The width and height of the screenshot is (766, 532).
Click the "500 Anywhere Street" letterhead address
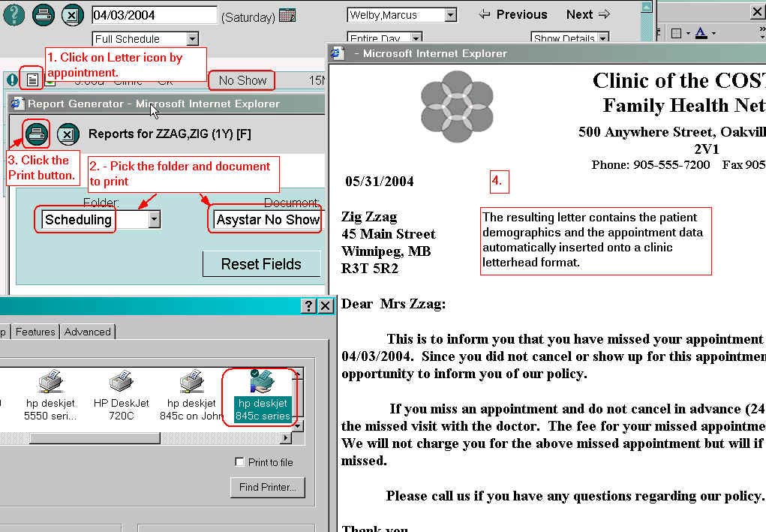(645, 132)
